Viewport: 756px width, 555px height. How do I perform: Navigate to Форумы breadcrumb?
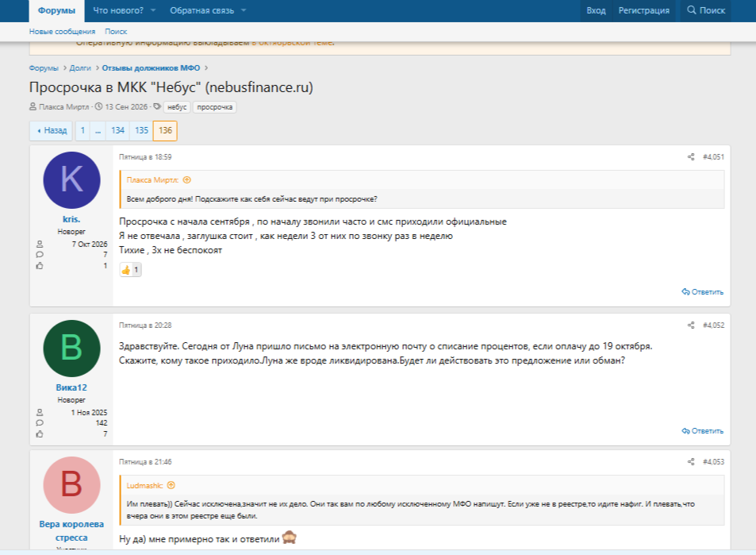tap(44, 68)
